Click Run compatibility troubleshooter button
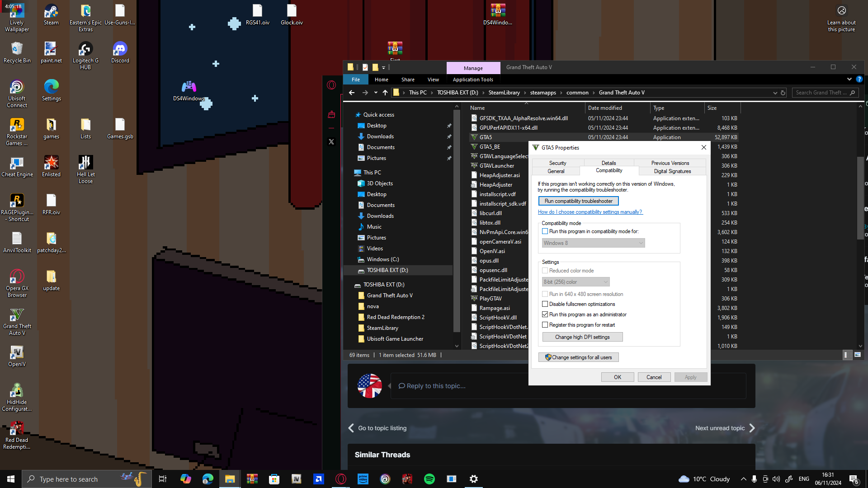This screenshot has height=488, width=868. click(578, 201)
